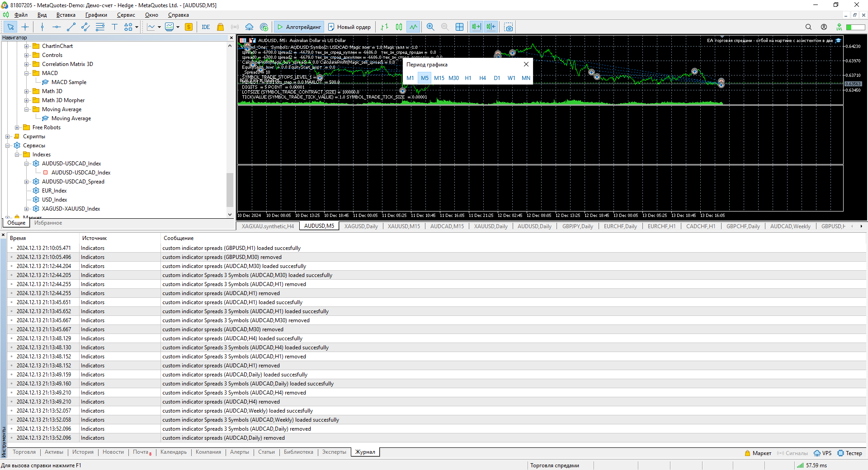
Task: Toggle the chart shift option
Action: pyautogui.click(x=491, y=27)
